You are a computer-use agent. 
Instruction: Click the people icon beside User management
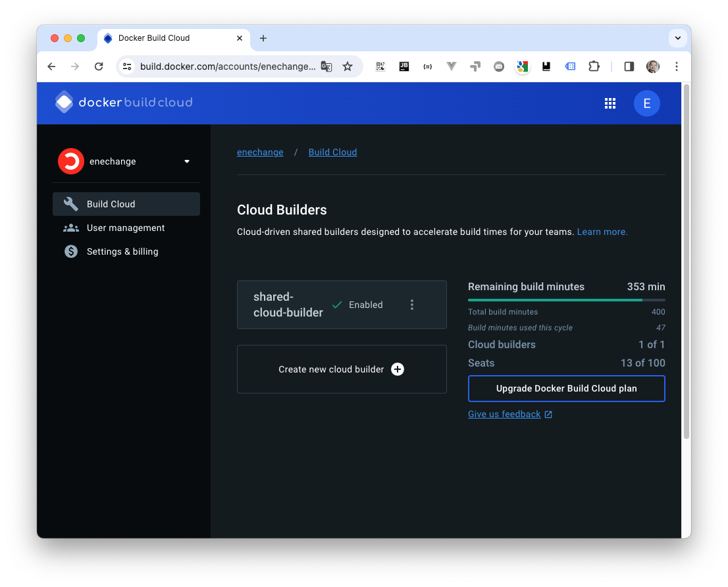[71, 228]
